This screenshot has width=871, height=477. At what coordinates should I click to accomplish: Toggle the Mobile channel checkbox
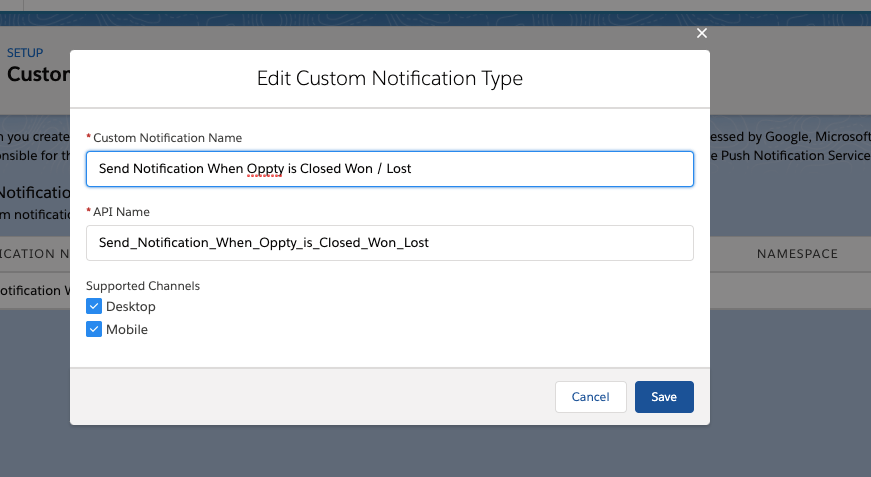pyautogui.click(x=94, y=329)
